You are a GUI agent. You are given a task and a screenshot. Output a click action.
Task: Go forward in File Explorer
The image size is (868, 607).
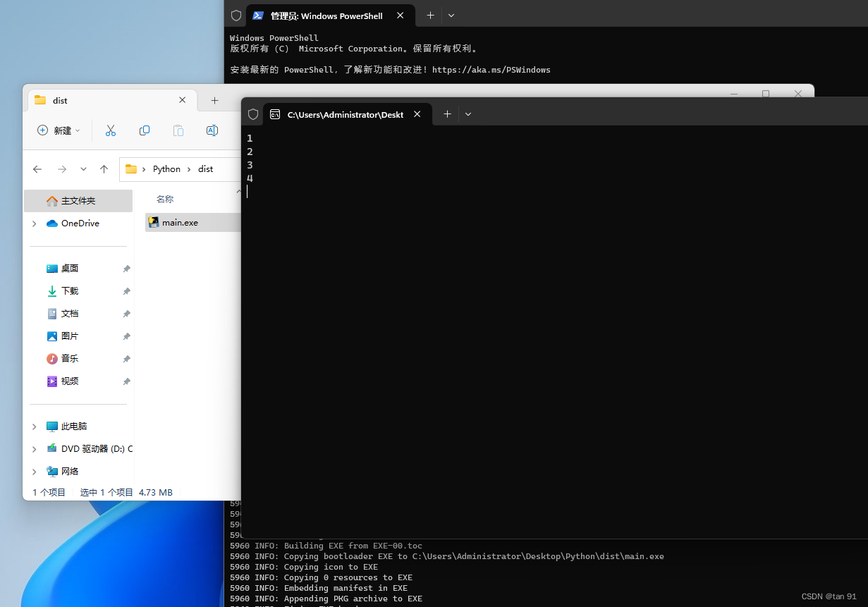click(62, 169)
